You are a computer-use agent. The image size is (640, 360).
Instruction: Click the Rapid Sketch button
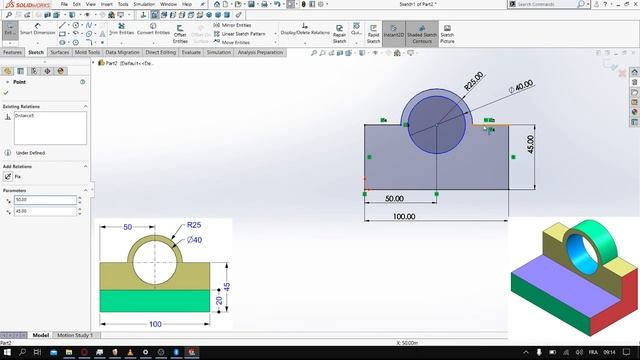373,34
